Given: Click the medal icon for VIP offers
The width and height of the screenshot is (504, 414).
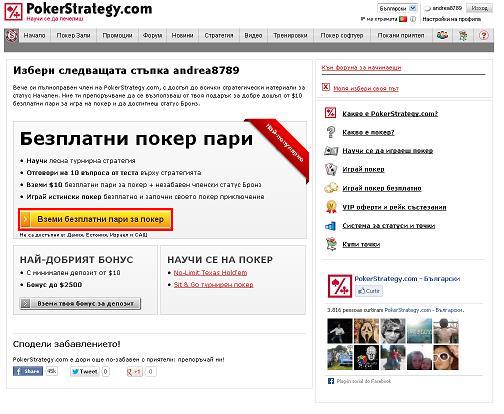Looking at the screenshot, I should coord(331,207).
